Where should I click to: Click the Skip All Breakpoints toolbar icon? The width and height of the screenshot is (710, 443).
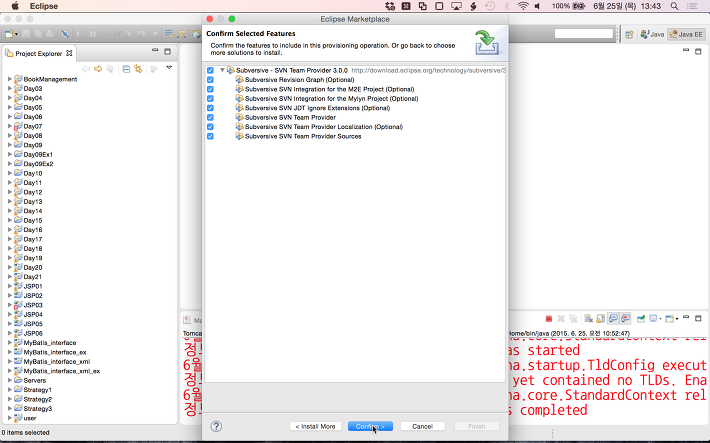click(65, 34)
